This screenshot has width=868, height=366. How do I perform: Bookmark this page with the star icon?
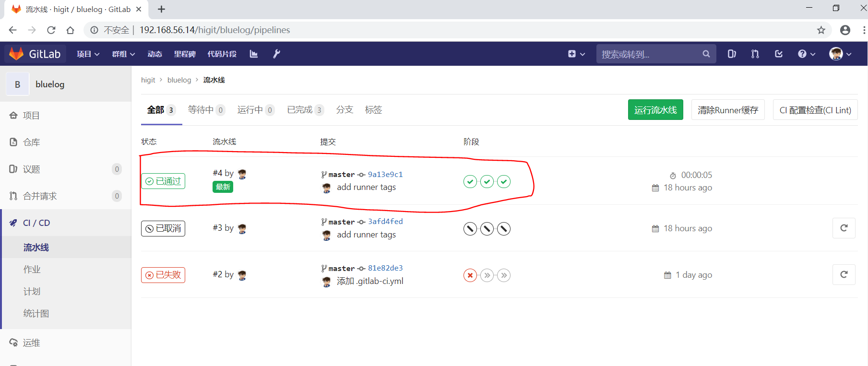[x=821, y=30]
